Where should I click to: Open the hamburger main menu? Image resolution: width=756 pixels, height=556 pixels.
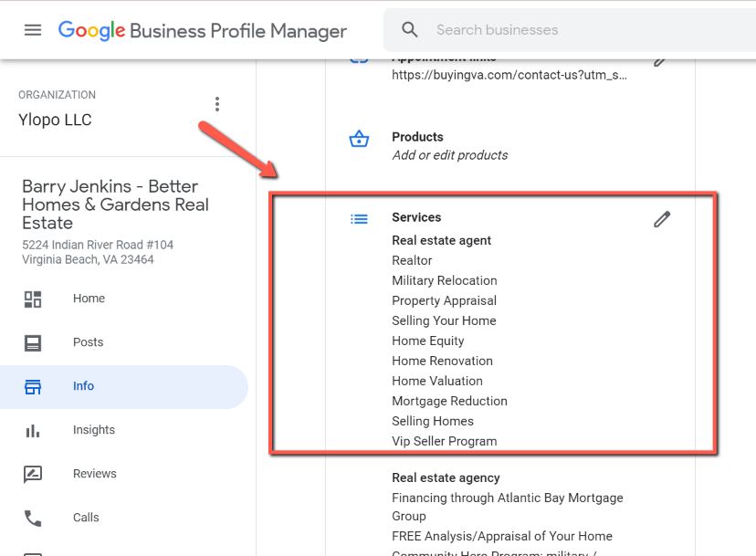(x=33, y=30)
